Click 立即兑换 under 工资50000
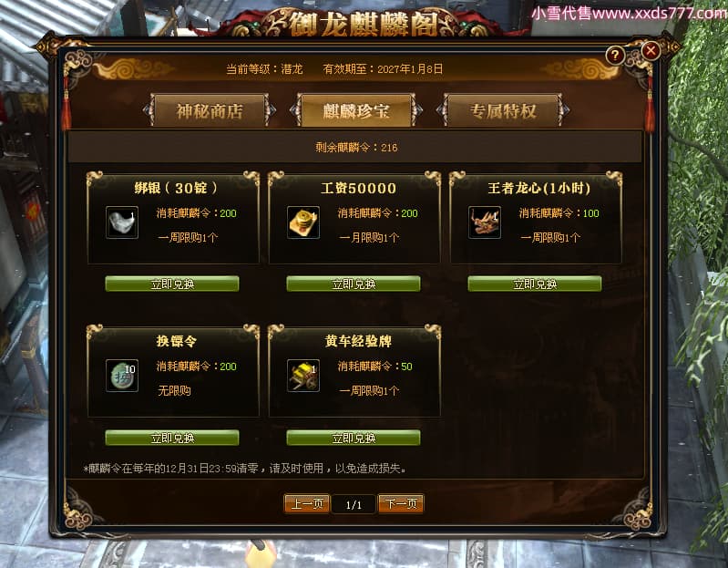This screenshot has width=728, height=568. tap(354, 284)
